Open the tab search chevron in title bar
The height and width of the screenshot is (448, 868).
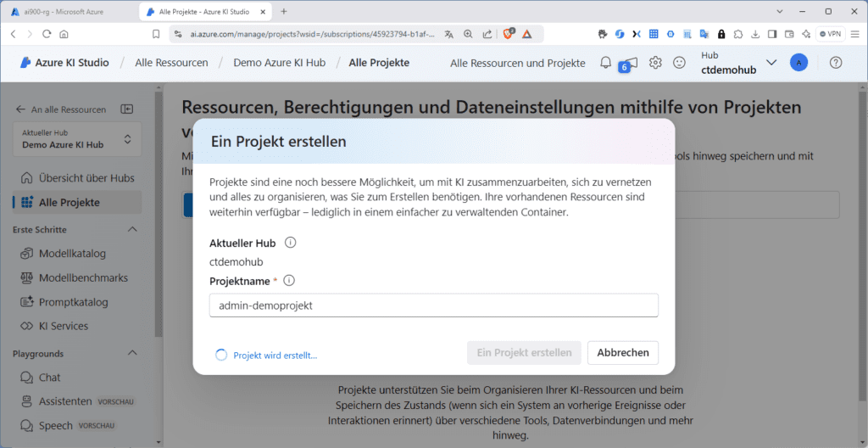tap(780, 11)
